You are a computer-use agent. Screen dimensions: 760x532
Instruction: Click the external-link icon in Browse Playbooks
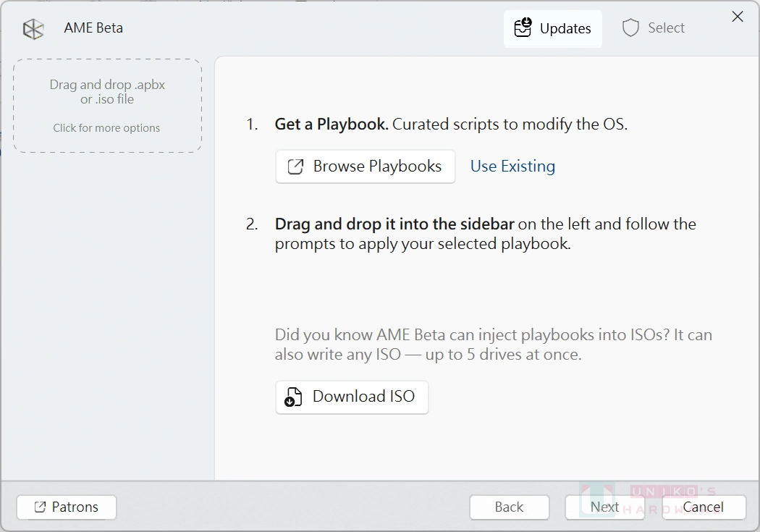[x=295, y=166]
